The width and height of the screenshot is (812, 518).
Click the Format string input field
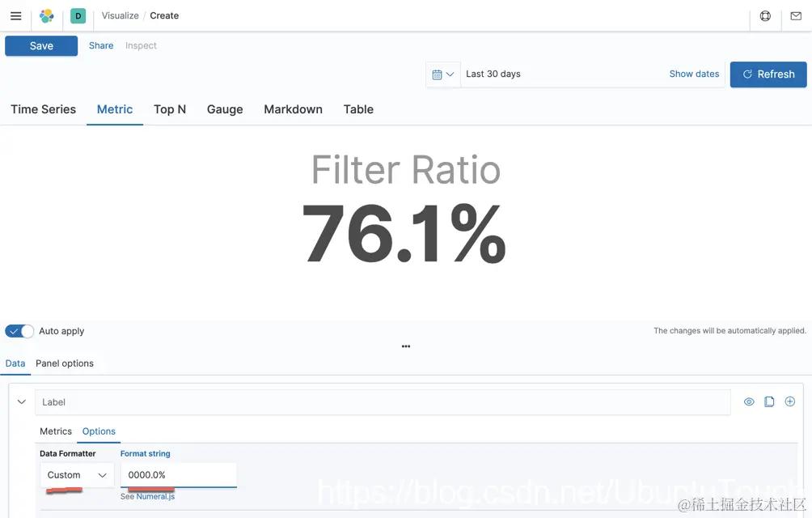(x=179, y=475)
